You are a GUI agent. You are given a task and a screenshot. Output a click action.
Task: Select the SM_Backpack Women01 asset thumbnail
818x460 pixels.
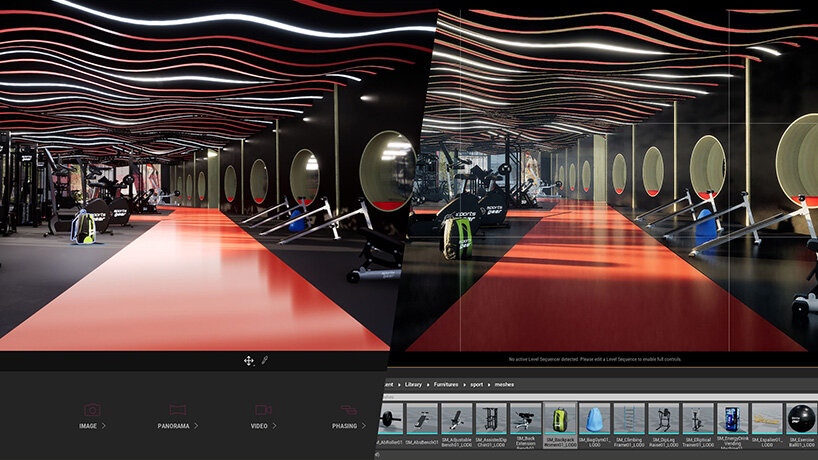pos(559,419)
